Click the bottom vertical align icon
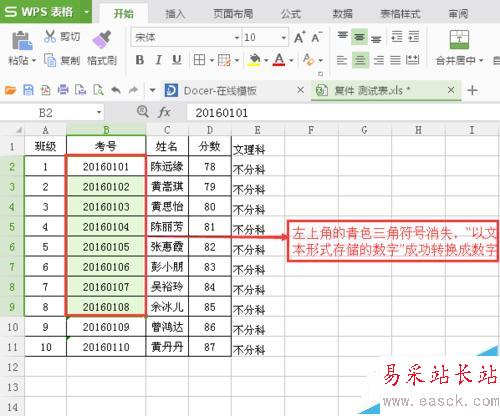The height and width of the screenshot is (416, 500). click(x=376, y=38)
